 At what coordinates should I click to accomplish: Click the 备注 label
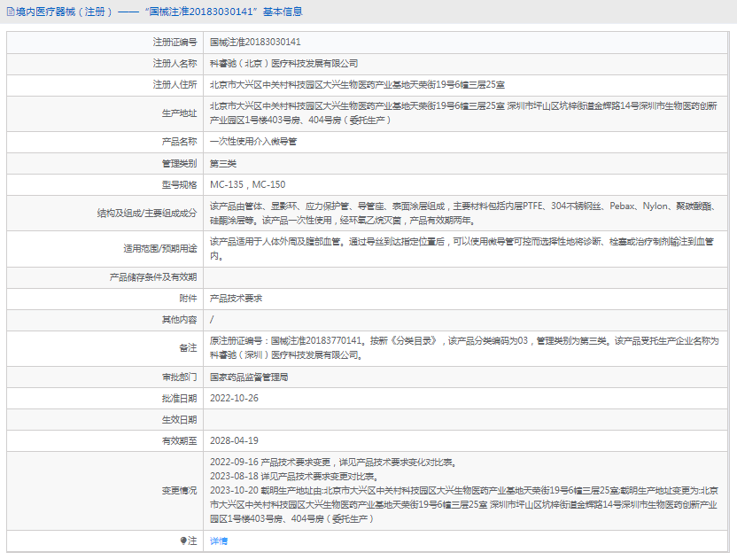189,348
